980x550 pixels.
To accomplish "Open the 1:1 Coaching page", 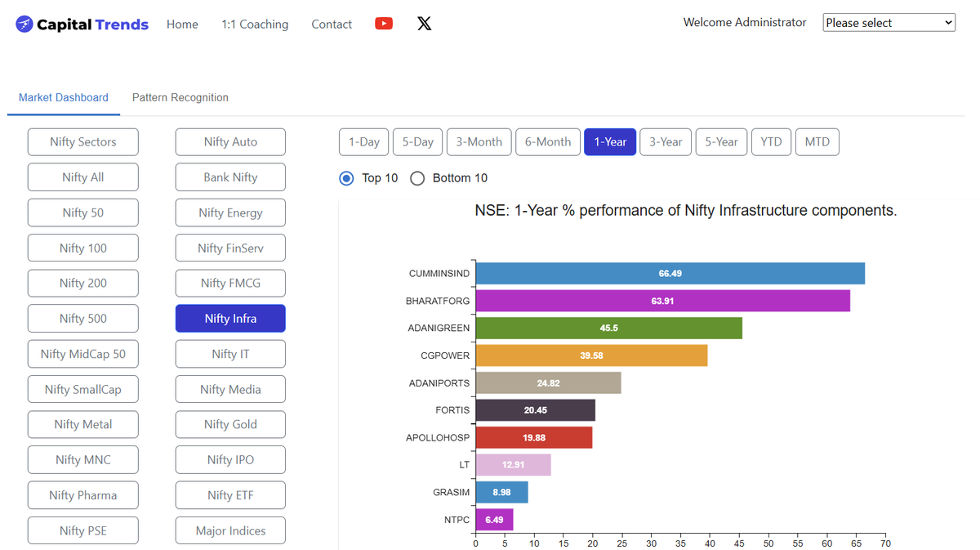I will (255, 25).
